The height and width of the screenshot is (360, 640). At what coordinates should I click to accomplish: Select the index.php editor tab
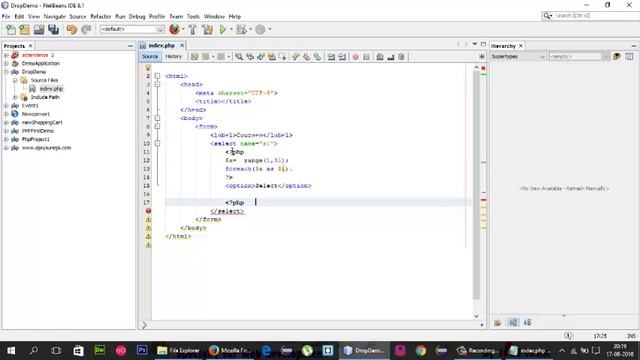click(x=161, y=45)
